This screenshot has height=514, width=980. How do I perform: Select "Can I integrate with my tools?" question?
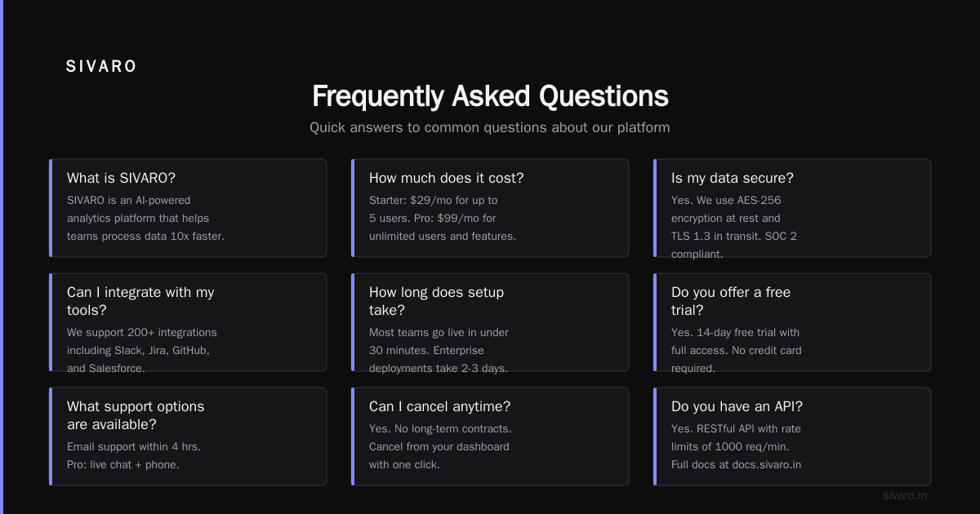pos(188,322)
